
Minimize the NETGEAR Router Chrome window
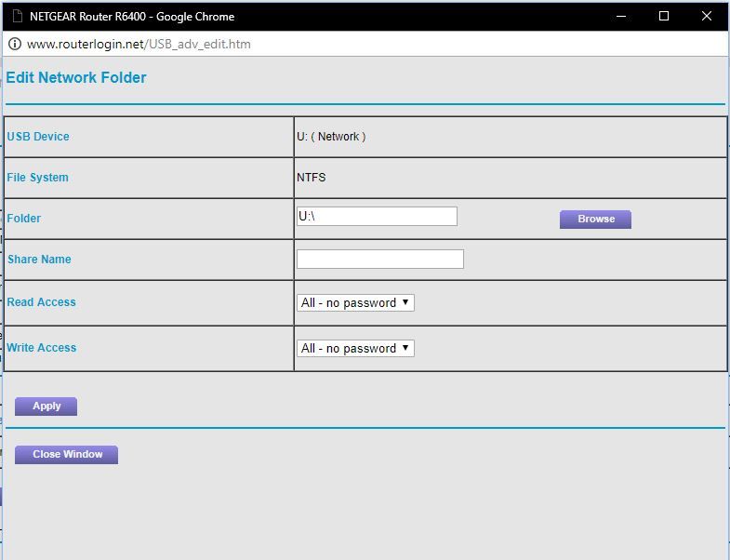pyautogui.click(x=621, y=16)
